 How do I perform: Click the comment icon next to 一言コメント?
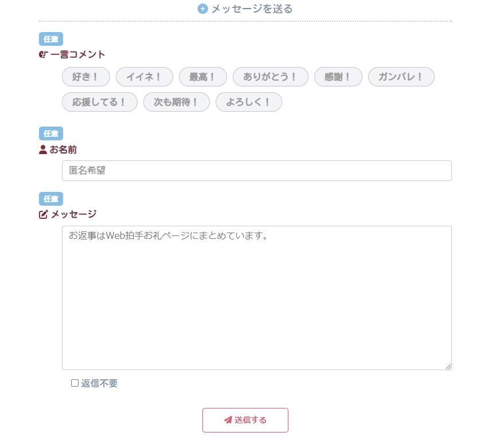point(43,54)
